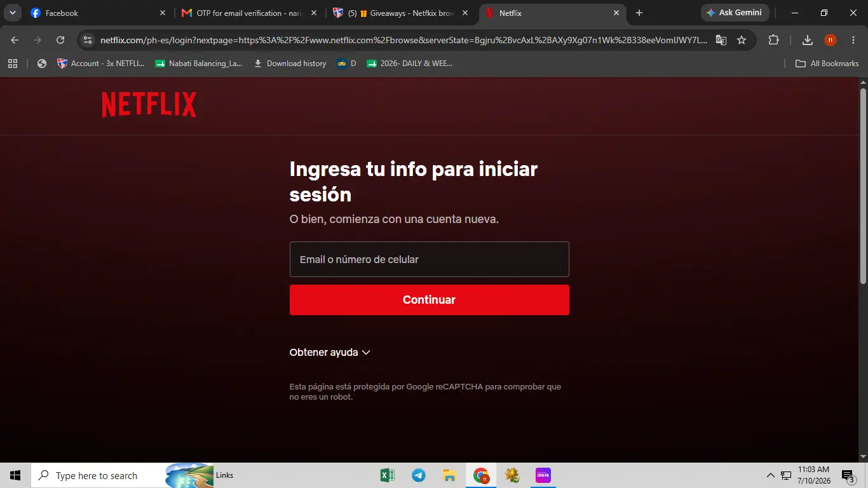Open the Chrome three-dot menu
The height and width of the screenshot is (488, 868).
click(853, 40)
